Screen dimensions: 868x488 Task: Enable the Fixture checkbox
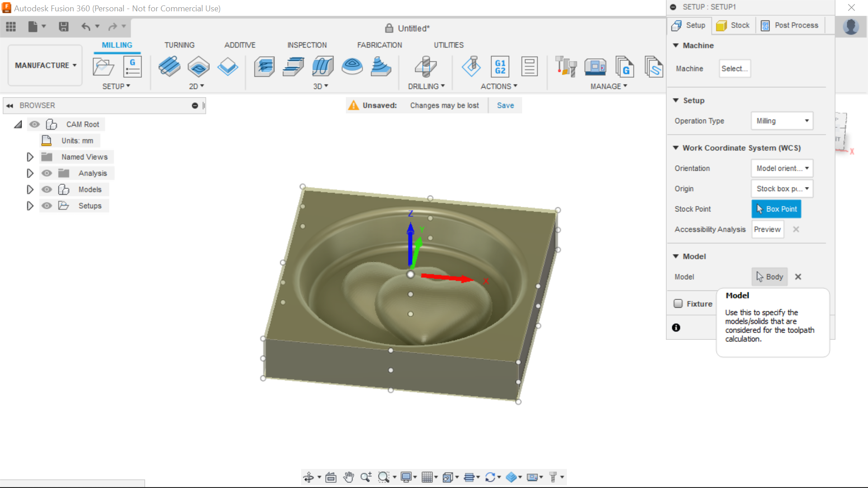(678, 304)
